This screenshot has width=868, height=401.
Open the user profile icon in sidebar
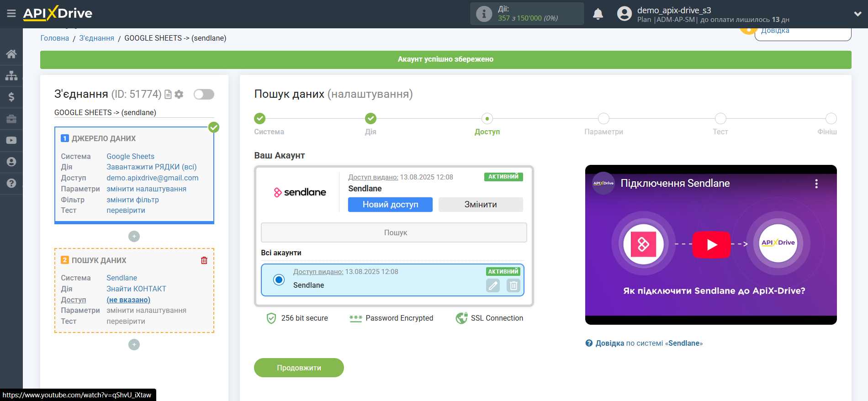pyautogui.click(x=11, y=162)
